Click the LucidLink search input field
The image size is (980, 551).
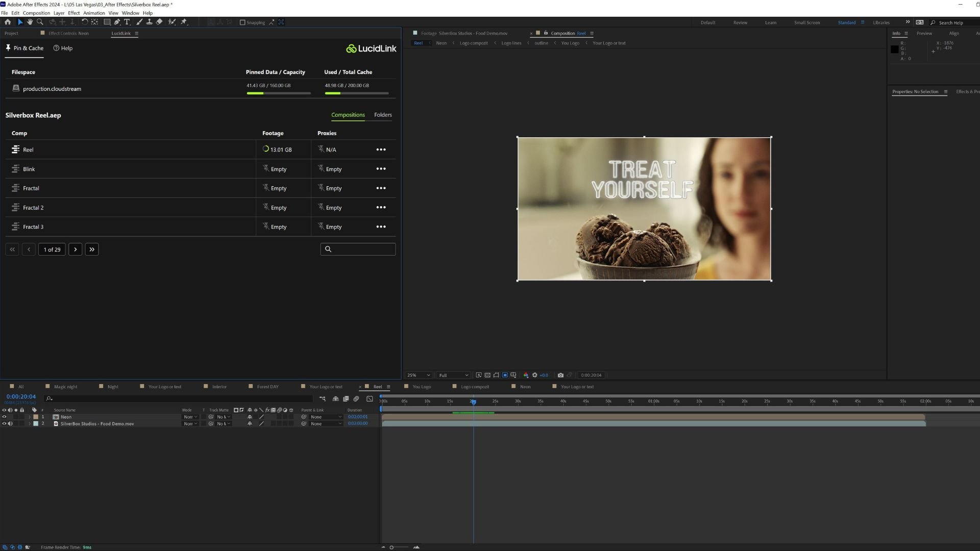362,249
